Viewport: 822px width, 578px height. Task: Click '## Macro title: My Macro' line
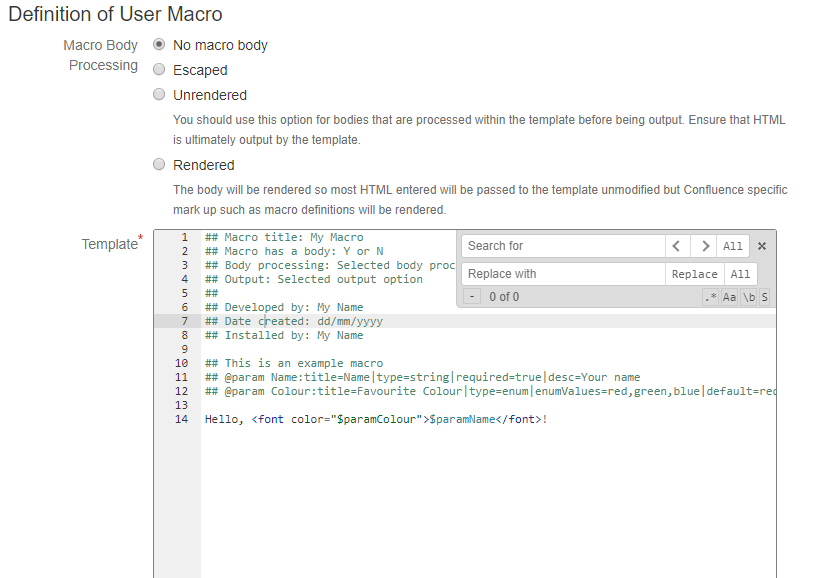[x=284, y=237]
